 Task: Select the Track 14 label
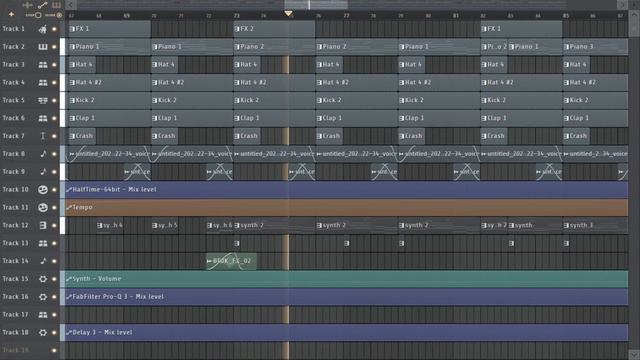pyautogui.click(x=16, y=261)
